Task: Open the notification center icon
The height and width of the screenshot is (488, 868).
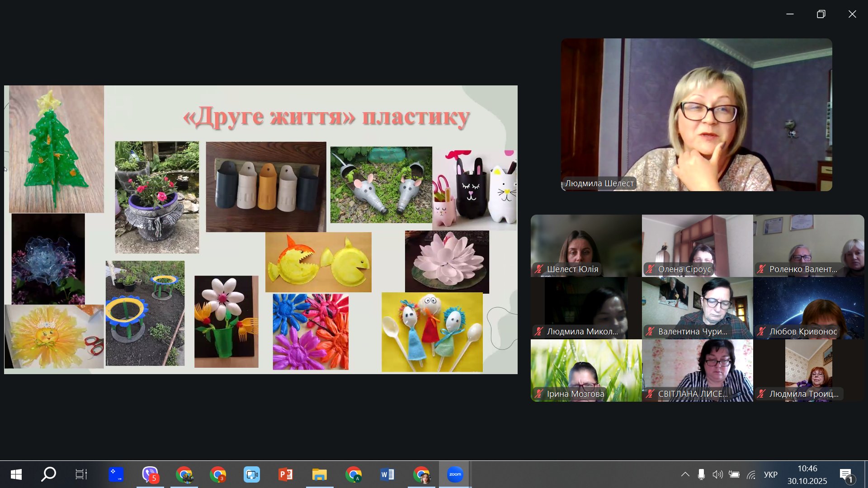Action: coord(847,475)
